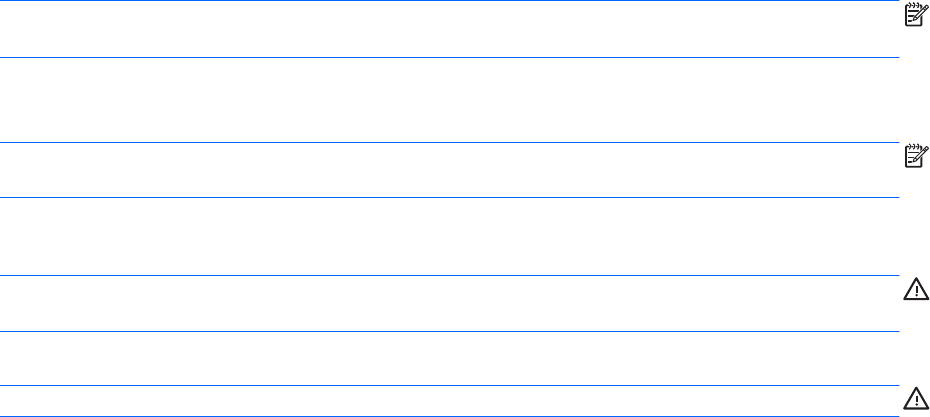Click the gray bottom border of first note

(448, 57)
